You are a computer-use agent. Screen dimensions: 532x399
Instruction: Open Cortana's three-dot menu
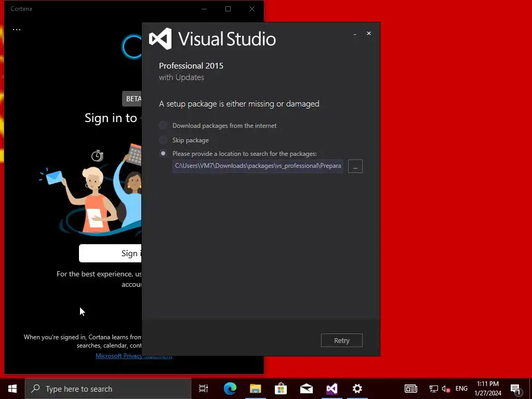coord(17,30)
